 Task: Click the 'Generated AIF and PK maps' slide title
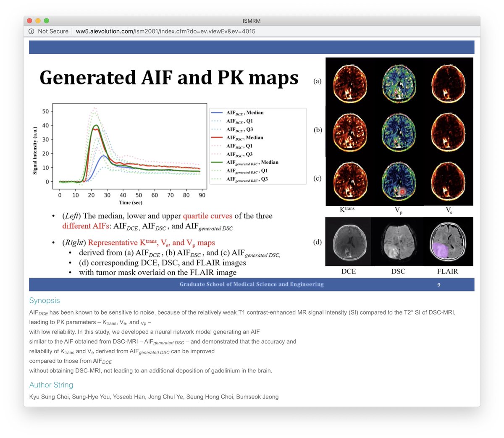(169, 78)
